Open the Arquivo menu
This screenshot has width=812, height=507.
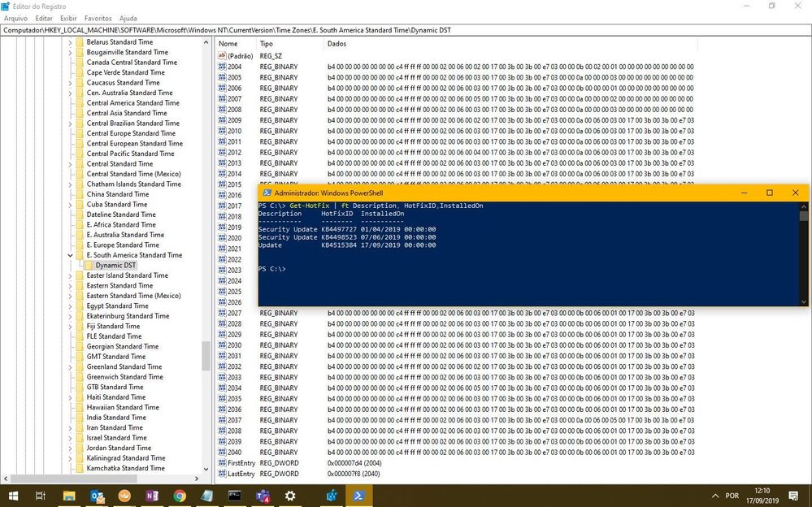(15, 18)
